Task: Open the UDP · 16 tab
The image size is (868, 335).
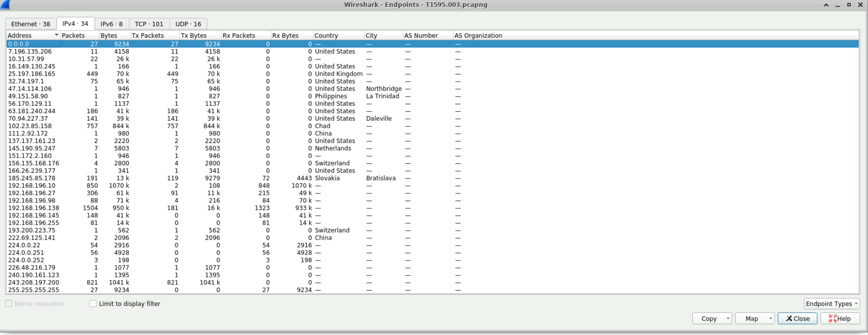Action: click(x=188, y=24)
